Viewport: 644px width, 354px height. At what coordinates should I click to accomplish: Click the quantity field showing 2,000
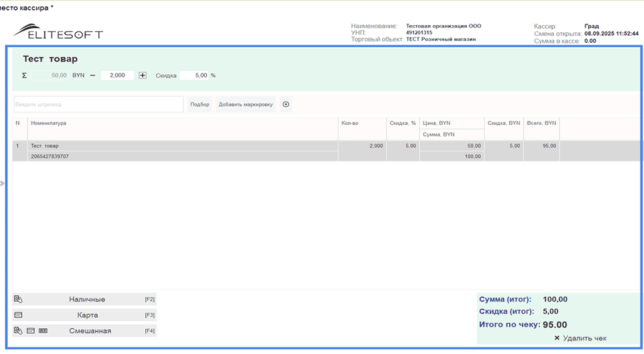tap(117, 76)
